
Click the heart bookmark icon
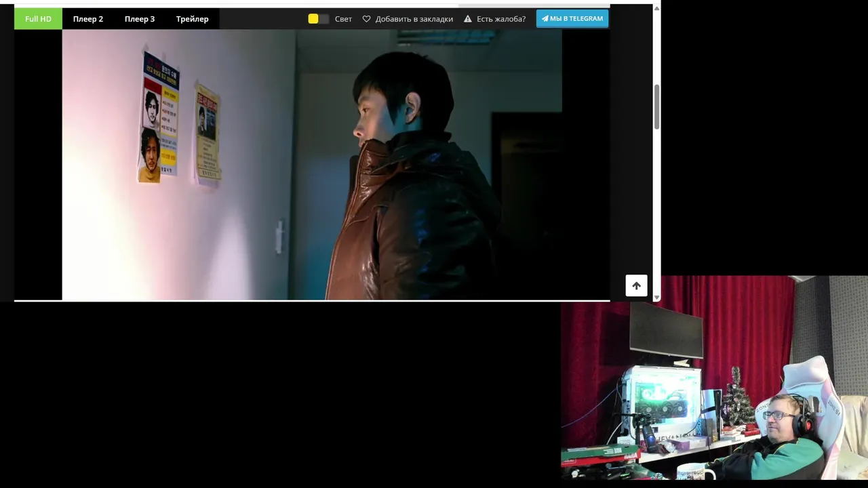point(367,19)
